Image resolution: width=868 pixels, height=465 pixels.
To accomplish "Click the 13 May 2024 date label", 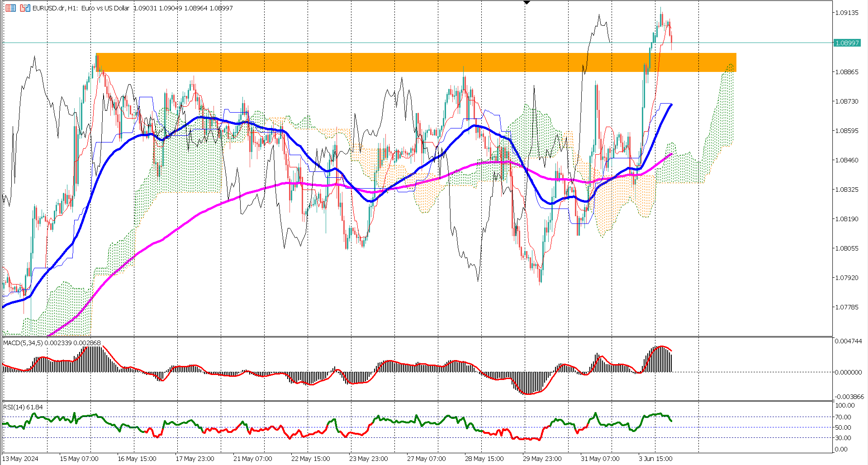I will click(21, 459).
